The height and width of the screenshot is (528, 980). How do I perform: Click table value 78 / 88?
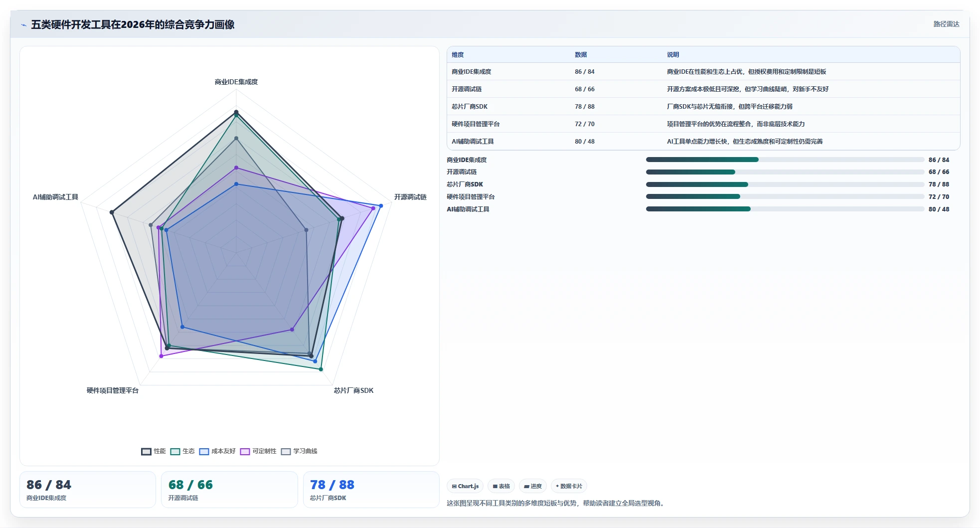[585, 107]
